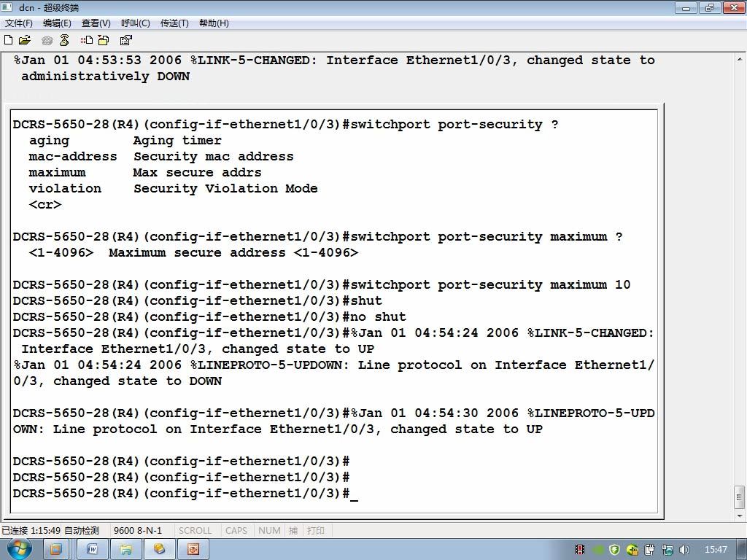
Task: Click 'administratively DOWN' message text
Action: [x=105, y=76]
